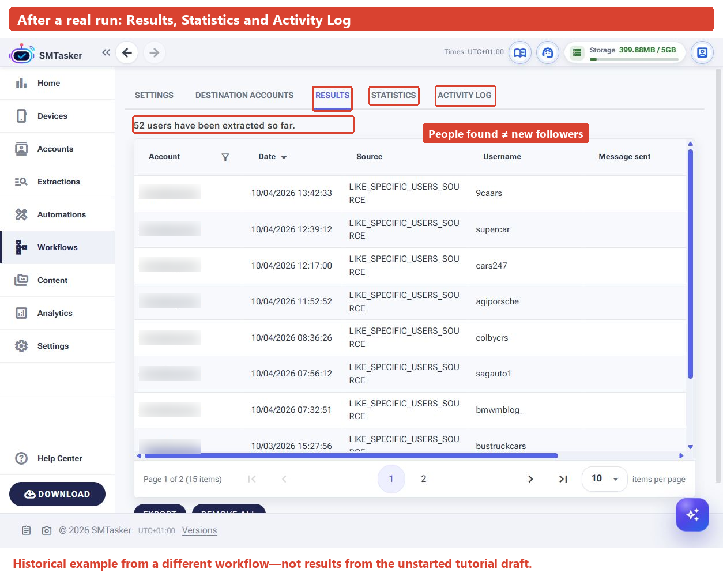The height and width of the screenshot is (588, 723).
Task: Open the documentation book icon
Action: 520,52
